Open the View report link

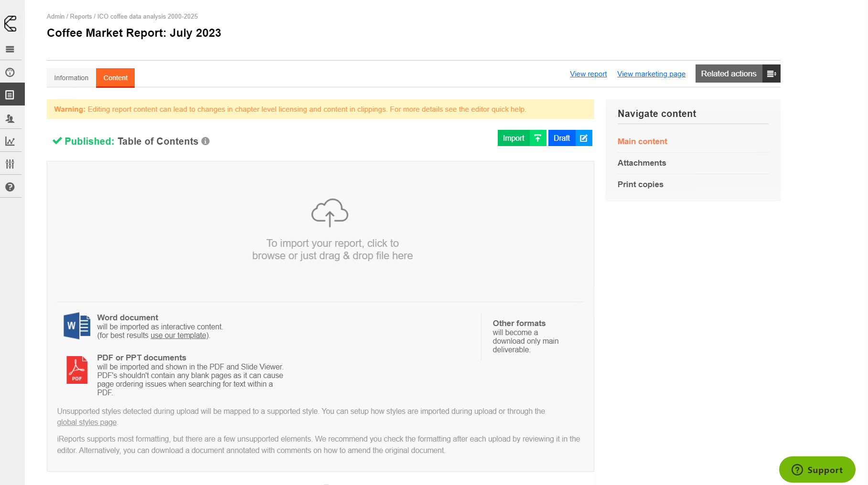coord(588,74)
